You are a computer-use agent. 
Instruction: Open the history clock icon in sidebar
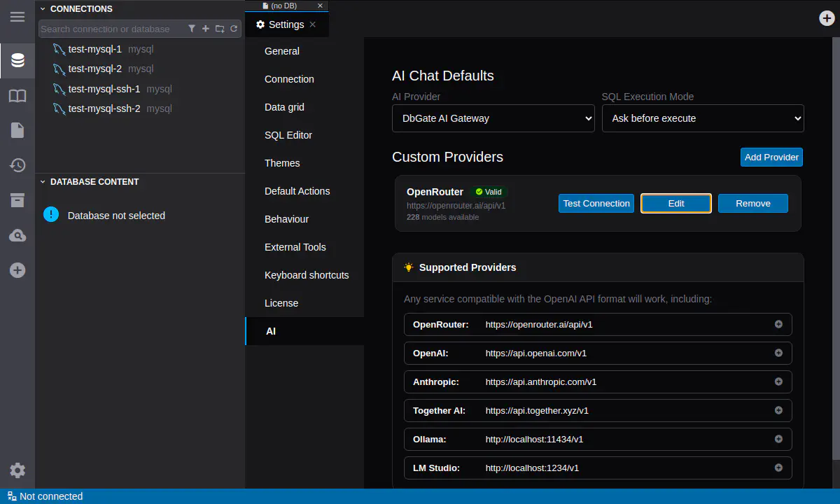coord(17,165)
